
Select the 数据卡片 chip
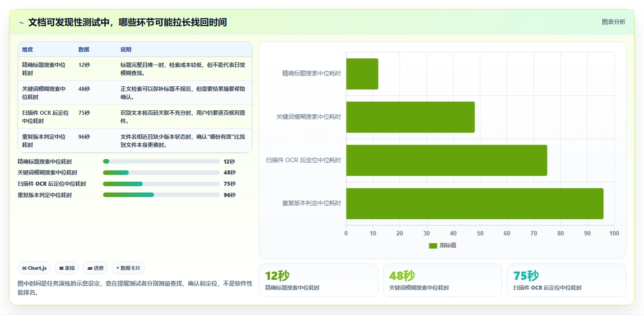[128, 268]
